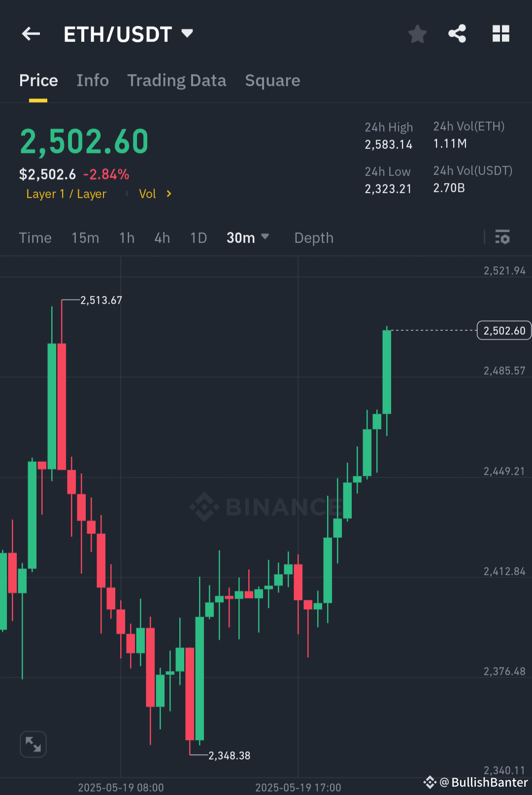Open the grid widgets menu top right
The image size is (532, 795).
pyautogui.click(x=501, y=34)
